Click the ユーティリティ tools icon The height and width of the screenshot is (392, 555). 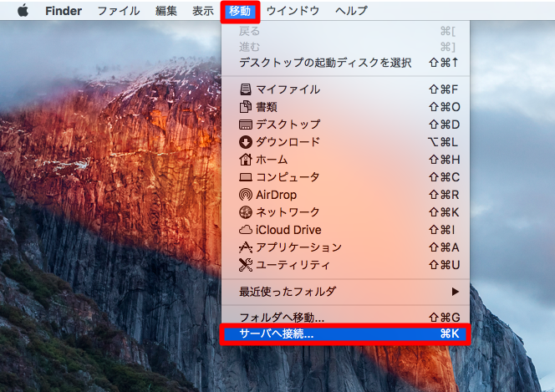pyautogui.click(x=246, y=265)
